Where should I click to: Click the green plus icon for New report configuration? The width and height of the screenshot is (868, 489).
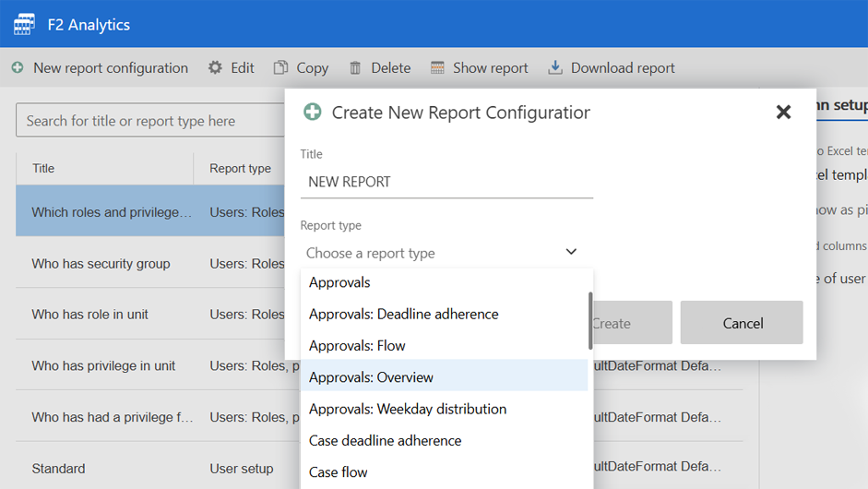18,67
